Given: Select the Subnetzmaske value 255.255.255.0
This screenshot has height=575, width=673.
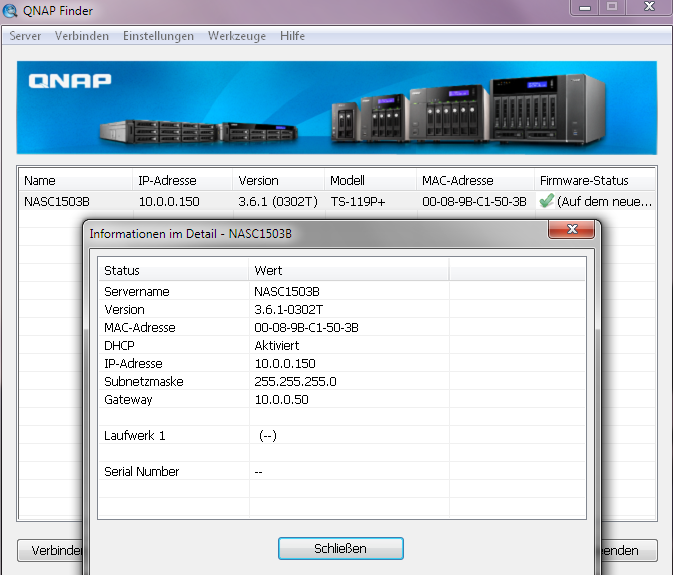Looking at the screenshot, I should 295,381.
